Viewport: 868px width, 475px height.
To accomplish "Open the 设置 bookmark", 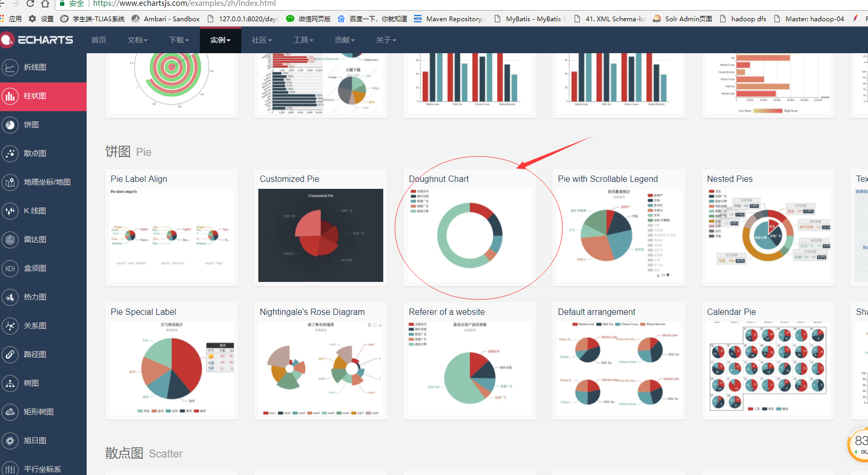I will 41,19.
